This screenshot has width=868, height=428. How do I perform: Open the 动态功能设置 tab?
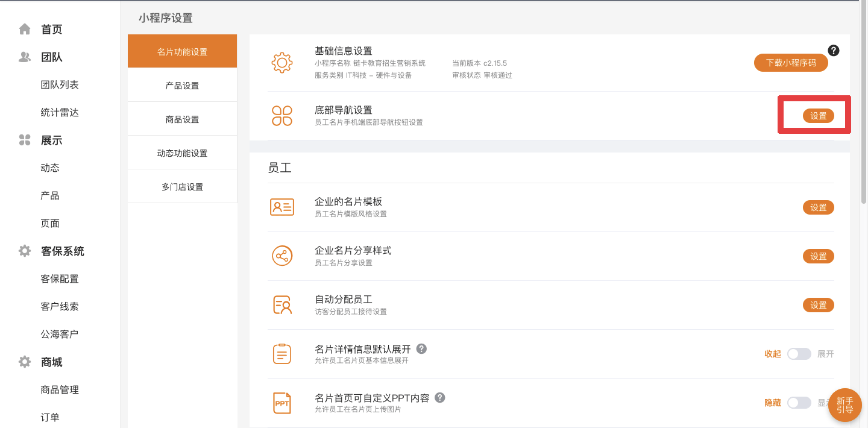pyautogui.click(x=182, y=153)
